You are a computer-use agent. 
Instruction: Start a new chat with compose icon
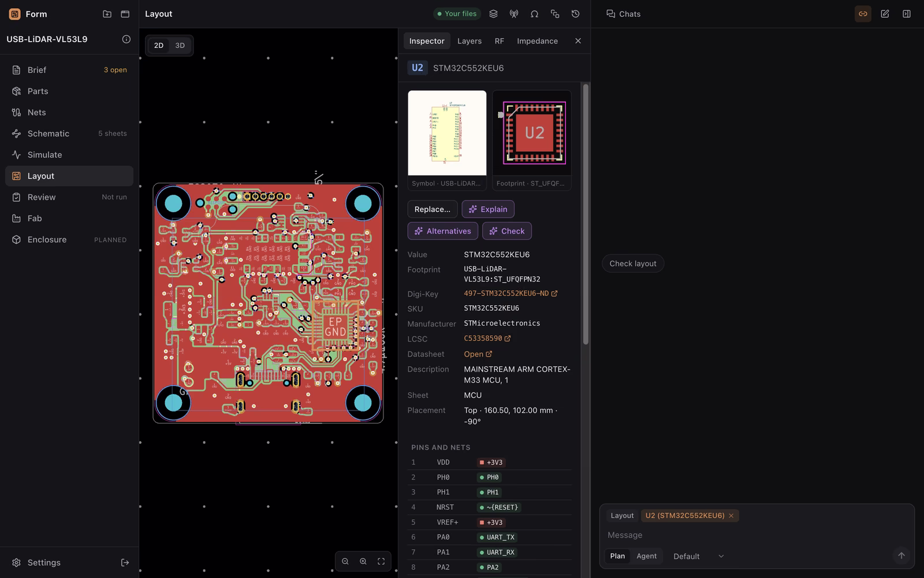[885, 14]
